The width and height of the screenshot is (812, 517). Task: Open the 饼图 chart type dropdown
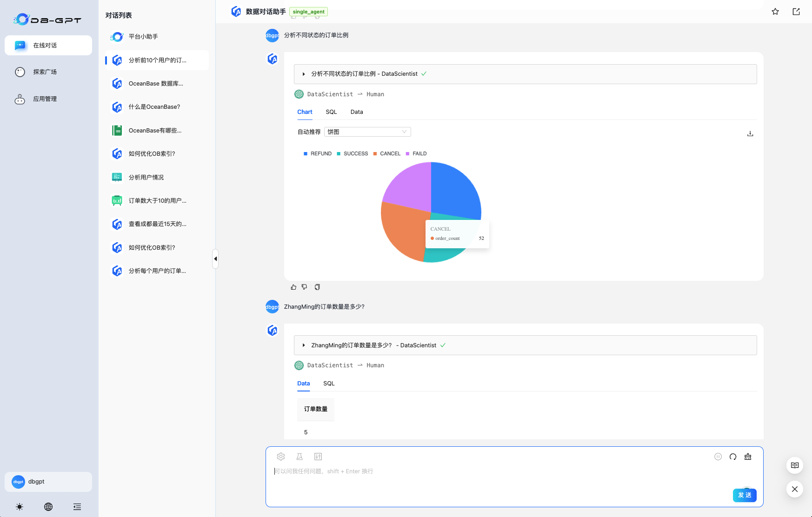click(x=367, y=132)
